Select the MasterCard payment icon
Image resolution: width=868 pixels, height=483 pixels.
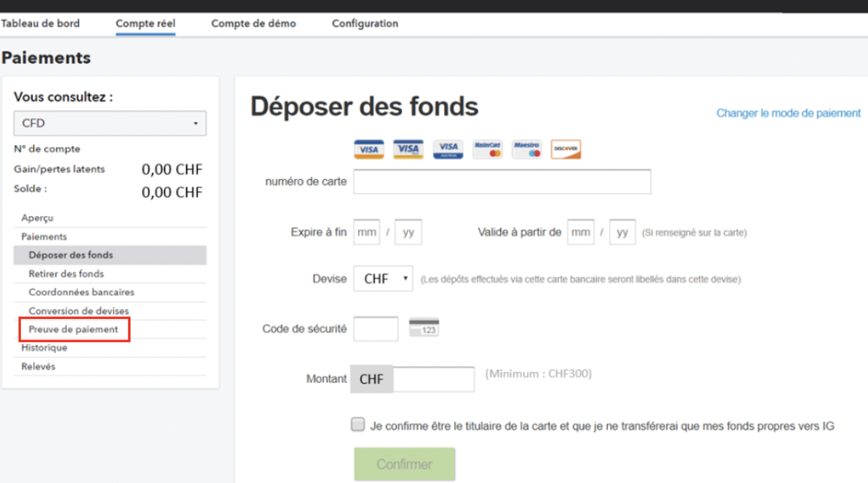[487, 149]
